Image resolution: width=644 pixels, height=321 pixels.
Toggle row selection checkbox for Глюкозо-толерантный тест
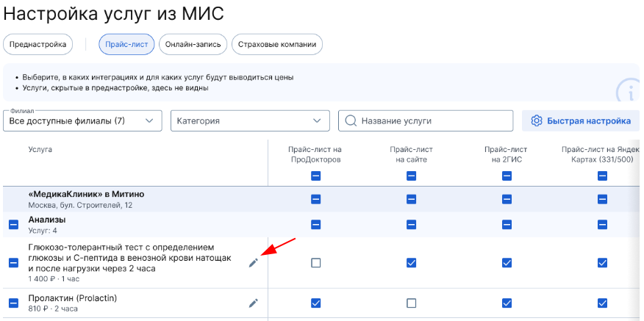tap(13, 263)
